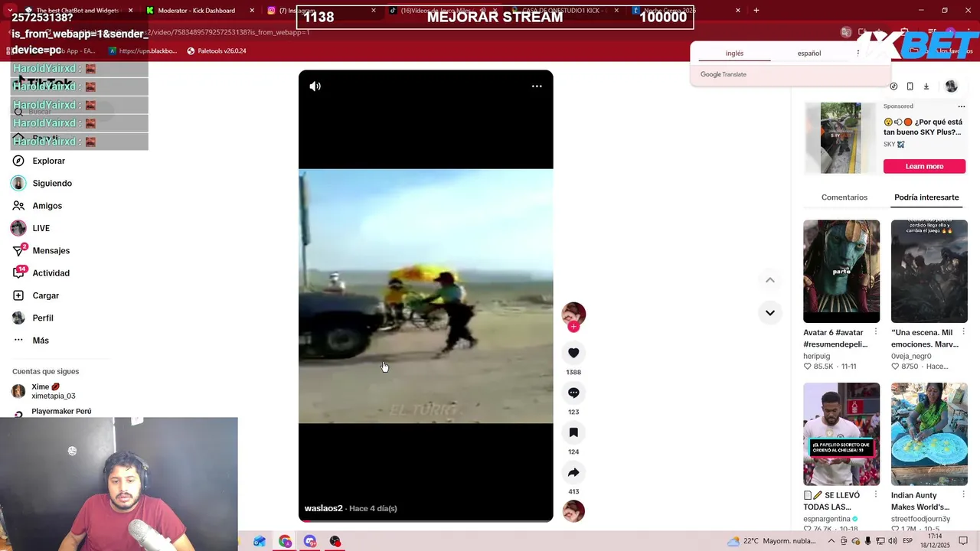Select español in Google Translate popup

(x=809, y=54)
